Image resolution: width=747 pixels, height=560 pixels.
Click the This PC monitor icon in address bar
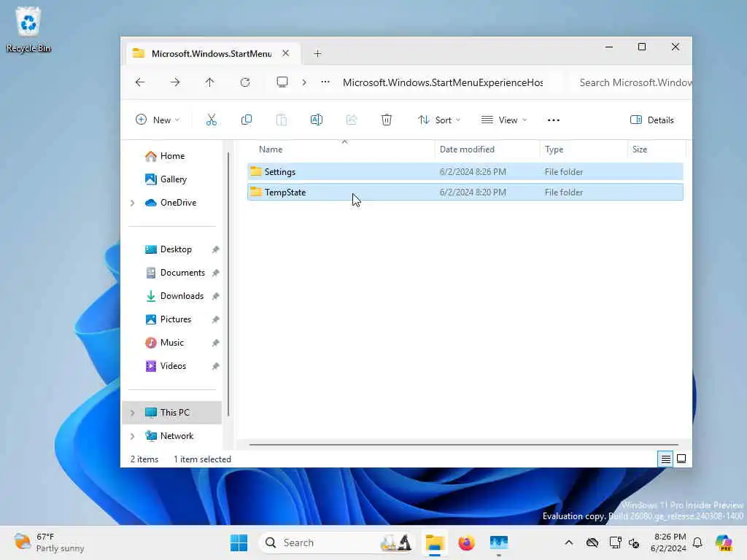point(282,82)
